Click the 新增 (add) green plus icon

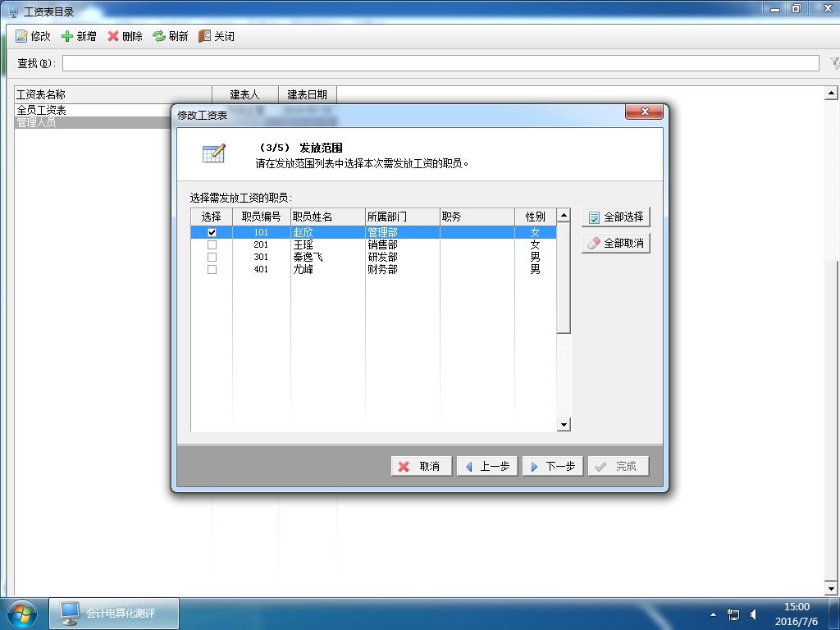(x=67, y=36)
